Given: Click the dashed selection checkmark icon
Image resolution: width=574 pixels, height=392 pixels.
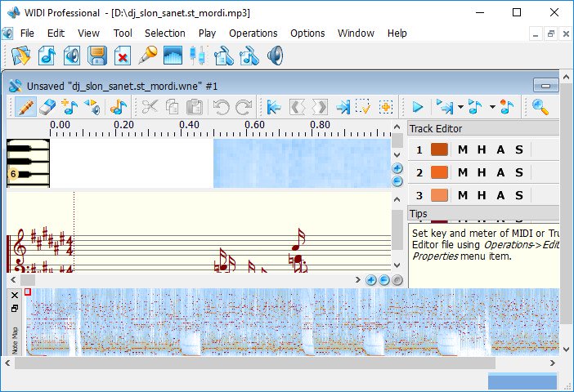Looking at the screenshot, I should pos(363,107).
